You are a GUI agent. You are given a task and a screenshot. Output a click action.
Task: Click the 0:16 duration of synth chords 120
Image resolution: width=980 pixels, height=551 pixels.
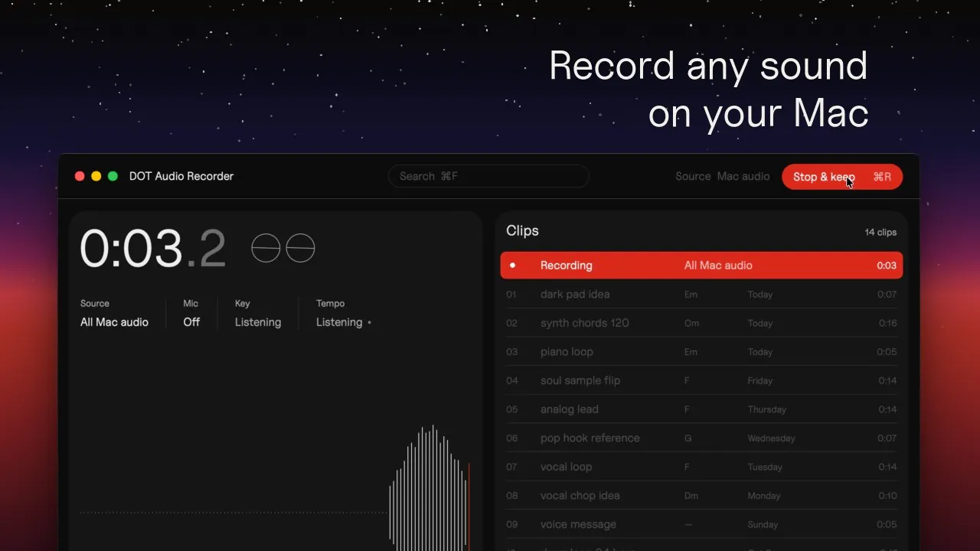(887, 324)
